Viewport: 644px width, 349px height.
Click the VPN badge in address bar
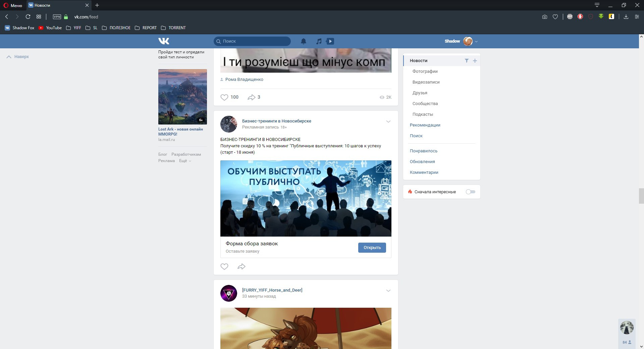pos(57,17)
